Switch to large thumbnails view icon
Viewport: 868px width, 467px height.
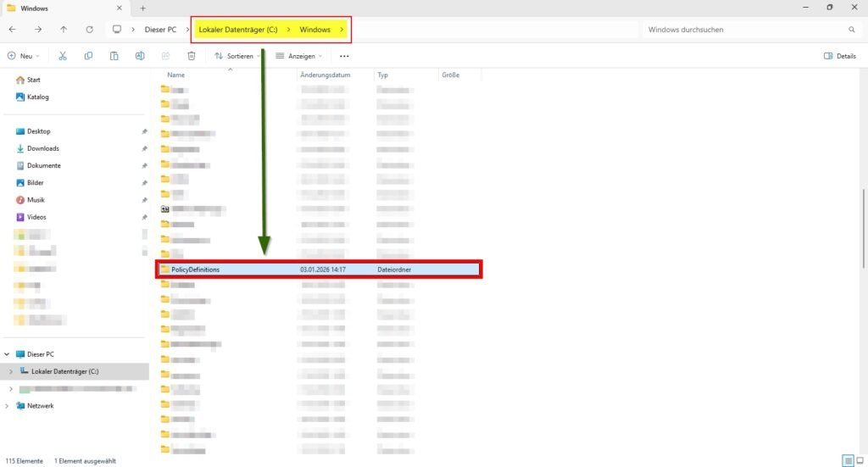coord(860,460)
